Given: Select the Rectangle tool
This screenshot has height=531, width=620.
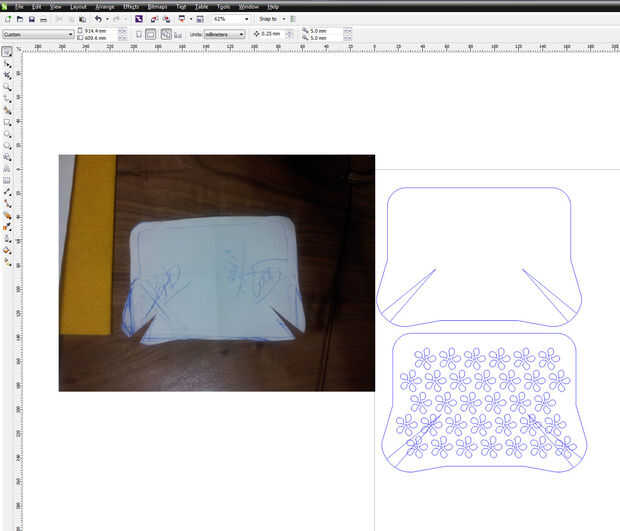Looking at the screenshot, I should (7, 123).
